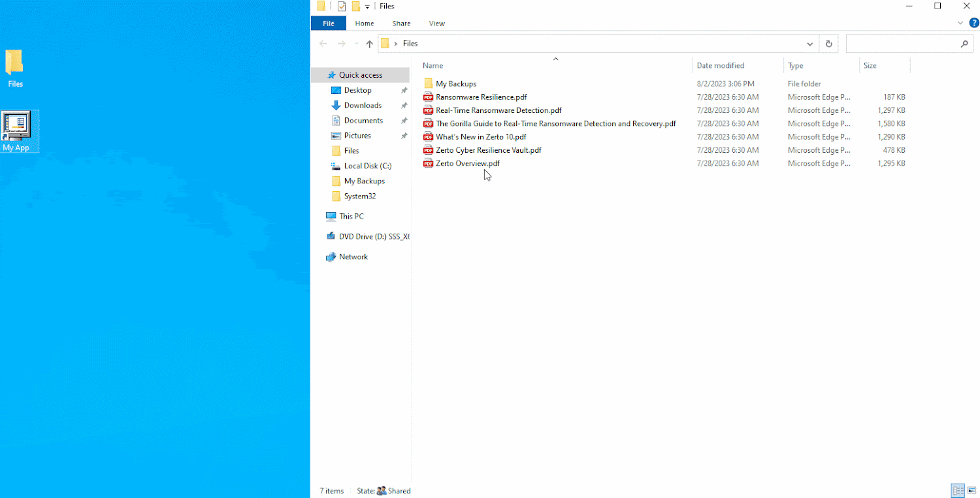Switch to the View tab
The height and width of the screenshot is (498, 980).
point(436,23)
